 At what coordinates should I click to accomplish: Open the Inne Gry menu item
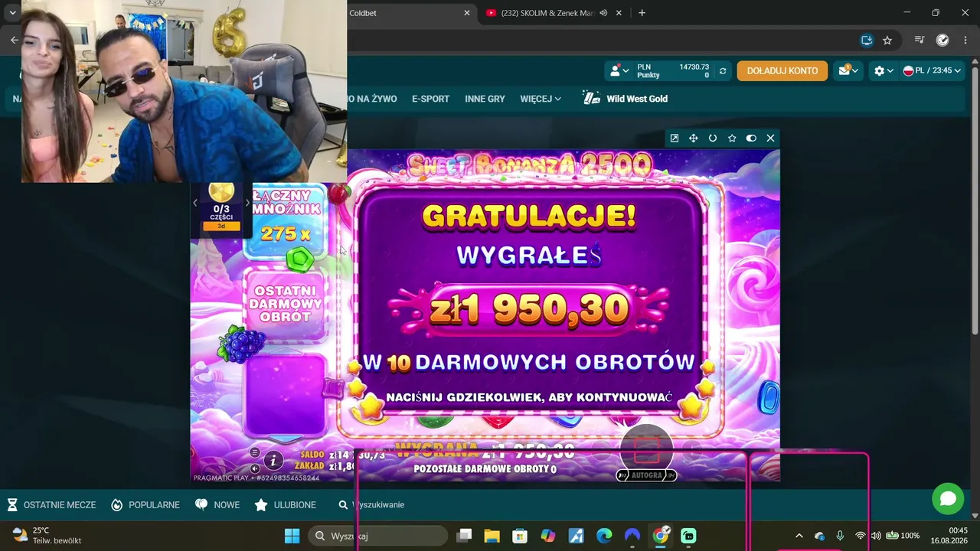pyautogui.click(x=485, y=99)
